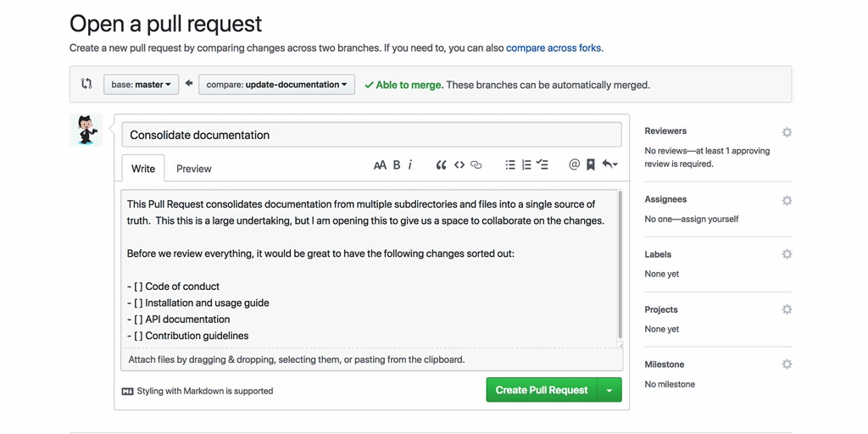This screenshot has width=868, height=434.
Task: Insert a quote block
Action: coord(441,165)
